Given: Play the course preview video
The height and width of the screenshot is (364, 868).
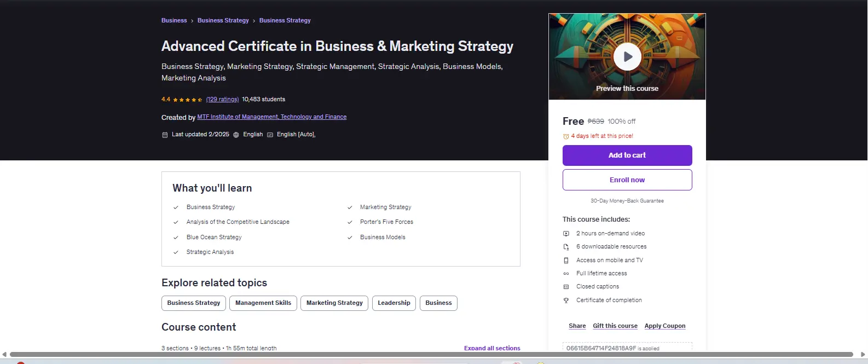Looking at the screenshot, I should 627,56.
